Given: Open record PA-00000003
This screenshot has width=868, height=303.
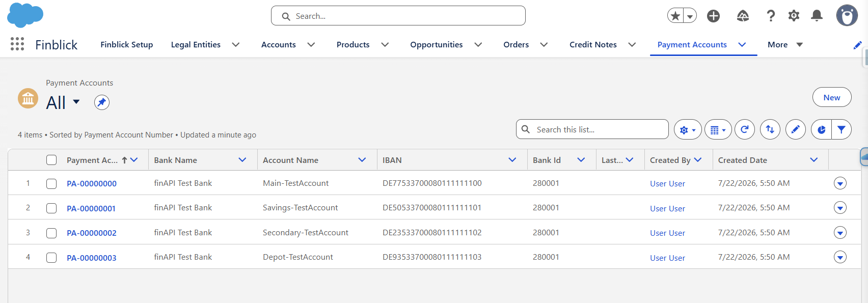Looking at the screenshot, I should click(92, 258).
